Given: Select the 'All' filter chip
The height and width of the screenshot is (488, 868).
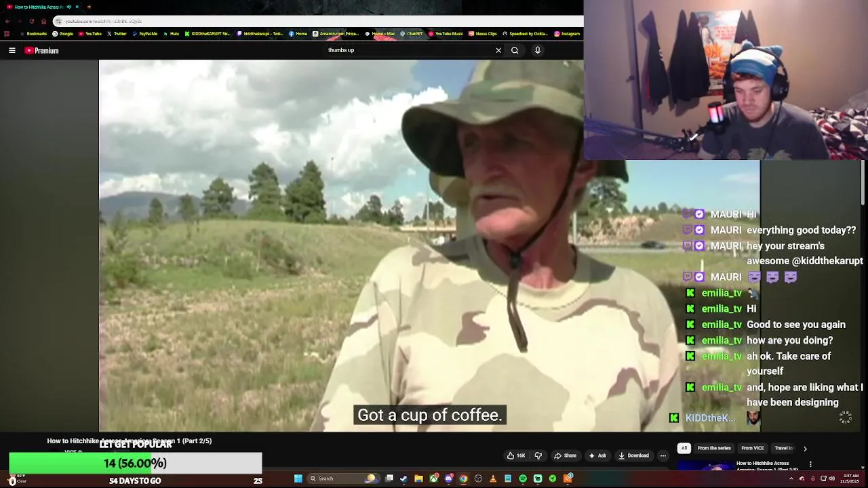Looking at the screenshot, I should tap(684, 448).
